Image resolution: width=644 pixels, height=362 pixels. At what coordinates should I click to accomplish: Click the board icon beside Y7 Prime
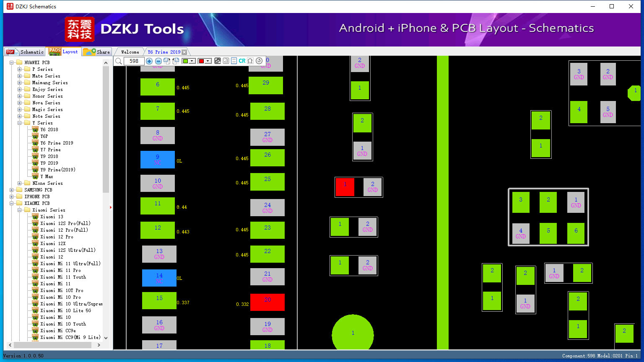pos(35,150)
